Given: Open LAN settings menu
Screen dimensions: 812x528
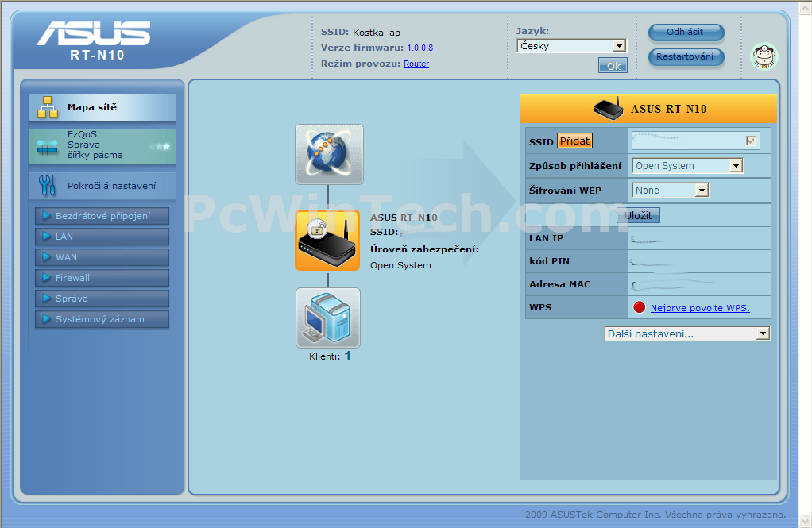Looking at the screenshot, I should (102, 237).
